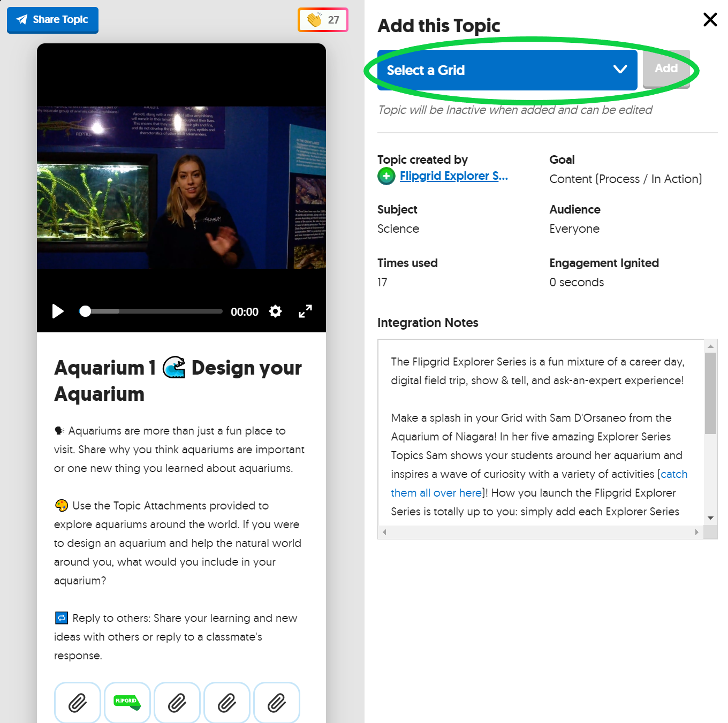Click the Times used value '17'
This screenshot has height=723, width=728.
382,282
